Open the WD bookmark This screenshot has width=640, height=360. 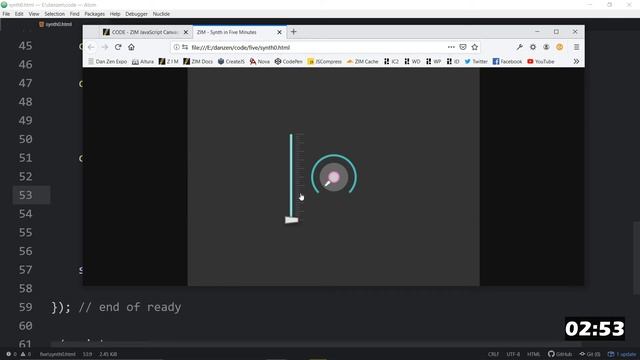pyautogui.click(x=412, y=62)
